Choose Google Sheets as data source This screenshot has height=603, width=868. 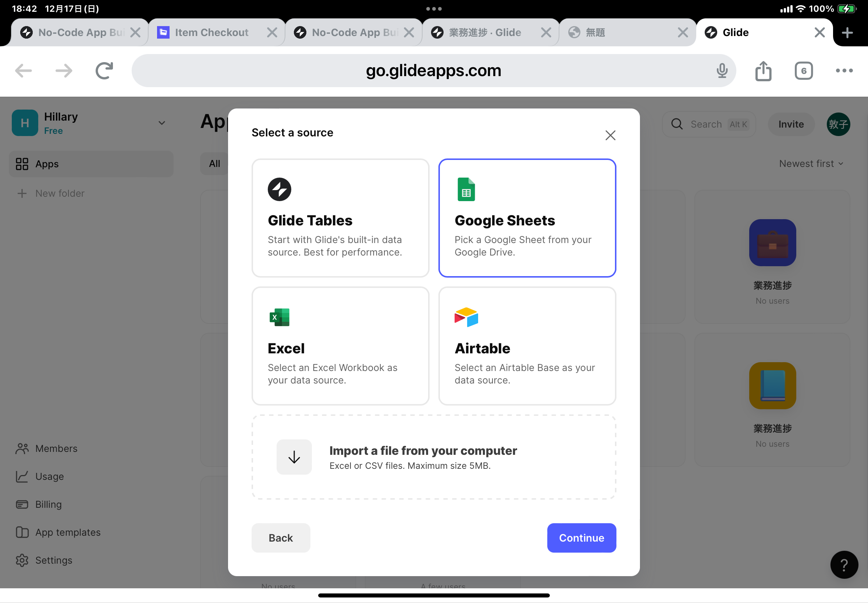(527, 218)
